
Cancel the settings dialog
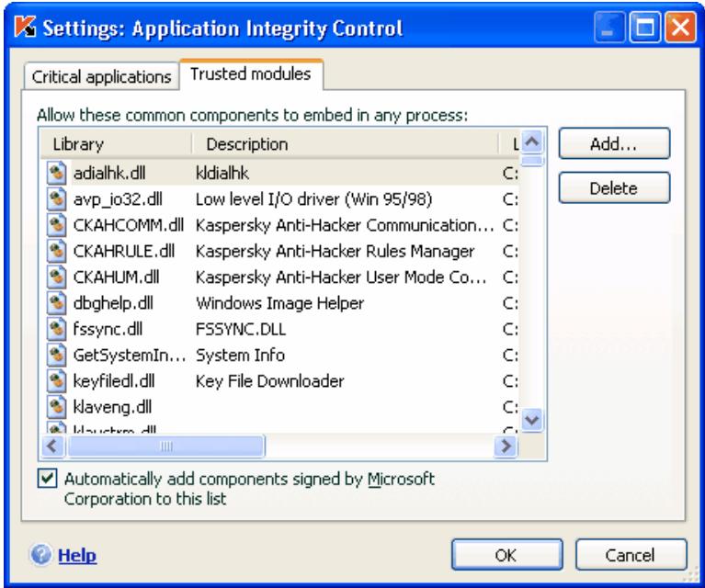coord(631,555)
